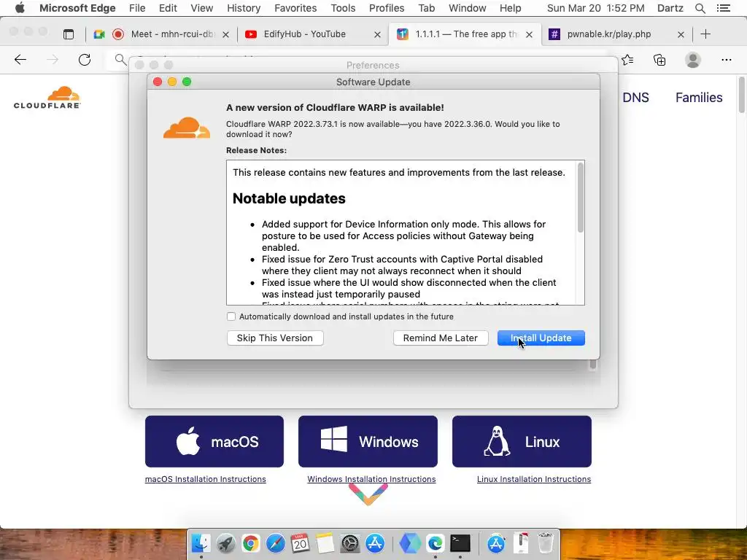Open the Tools menu
Screen dimensions: 747x560
[x=343, y=8]
